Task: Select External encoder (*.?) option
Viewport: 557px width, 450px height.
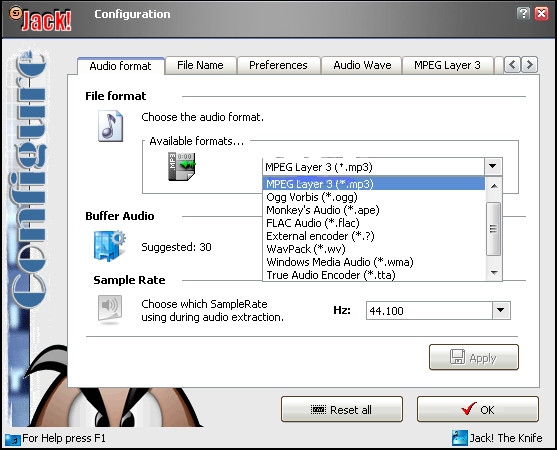Action: tap(374, 236)
